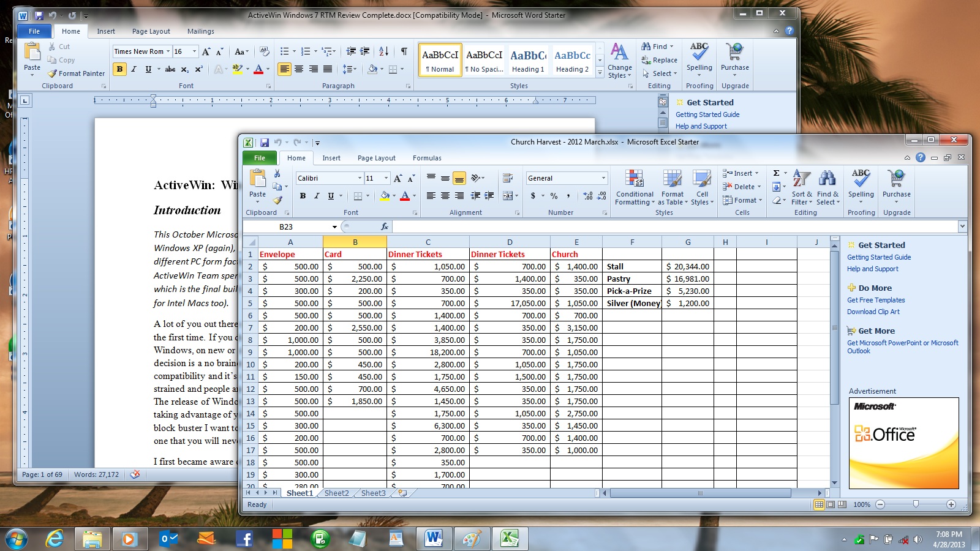Click Word's proofing errors icon in status bar
980x551 pixels.
pos(135,474)
